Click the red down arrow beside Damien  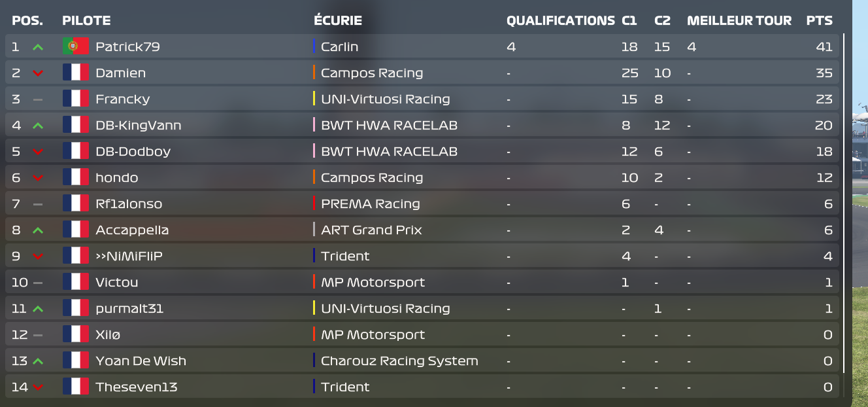[38, 73]
